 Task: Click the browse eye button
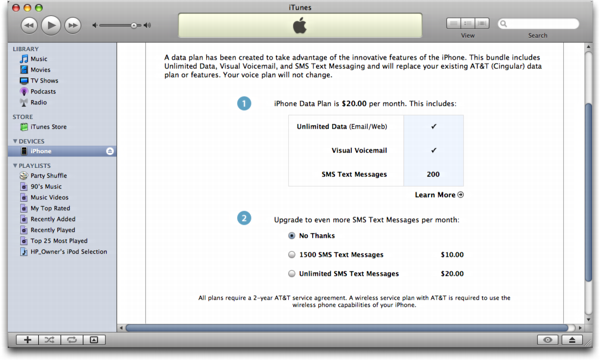pos(548,340)
